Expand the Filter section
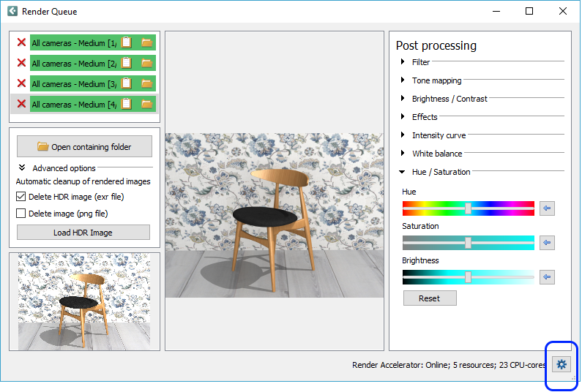The height and width of the screenshot is (392, 582). click(x=403, y=61)
